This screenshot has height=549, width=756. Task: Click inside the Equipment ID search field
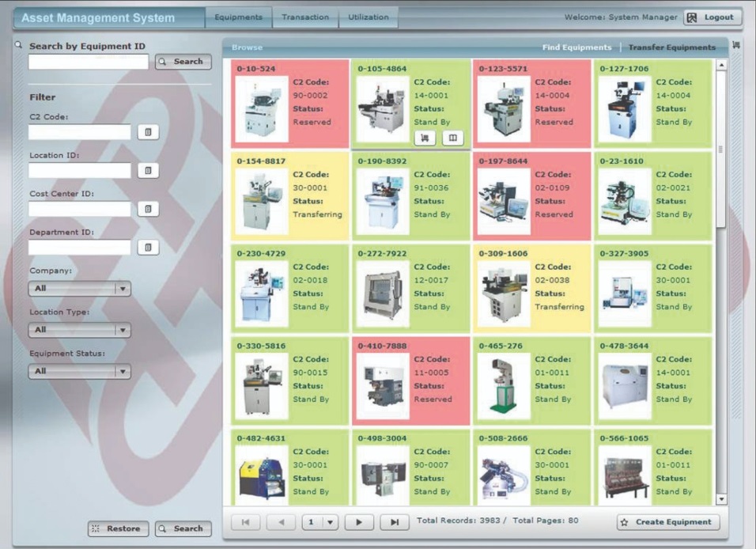click(88, 61)
